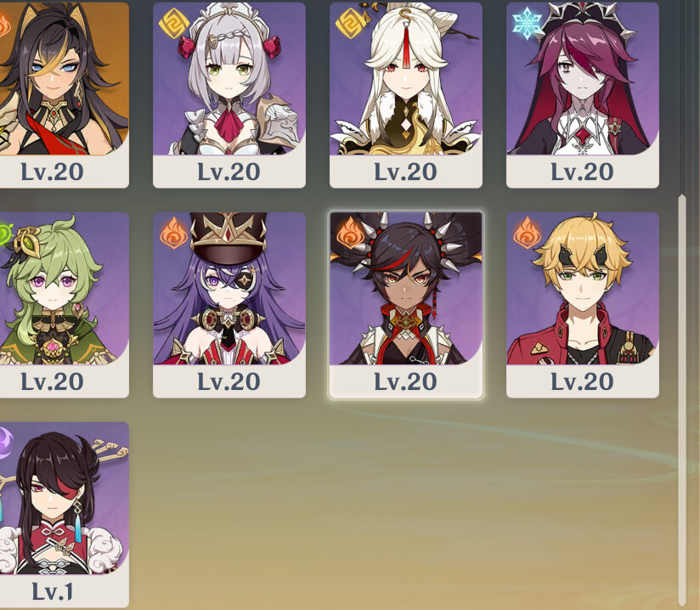
Task: Select blond Thoma's character portrait
Action: (583, 289)
